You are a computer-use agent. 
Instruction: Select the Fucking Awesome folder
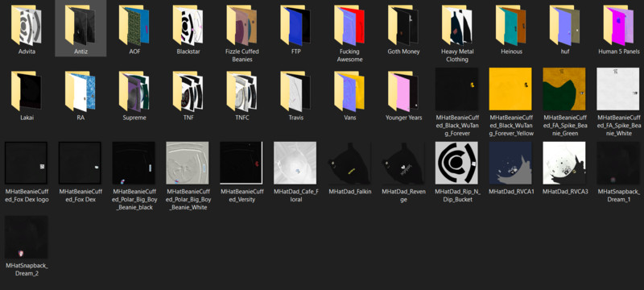click(349, 25)
